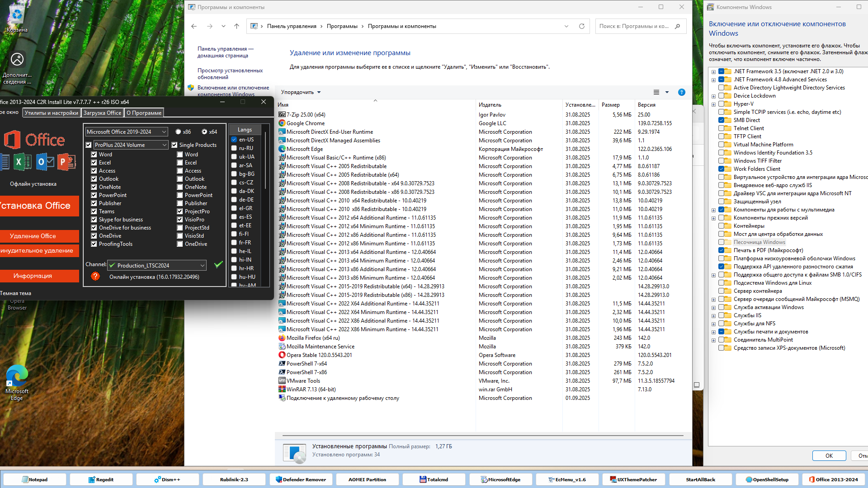868x488 pixels.
Task: Click the green checkmark next to Channel
Action: (x=218, y=265)
